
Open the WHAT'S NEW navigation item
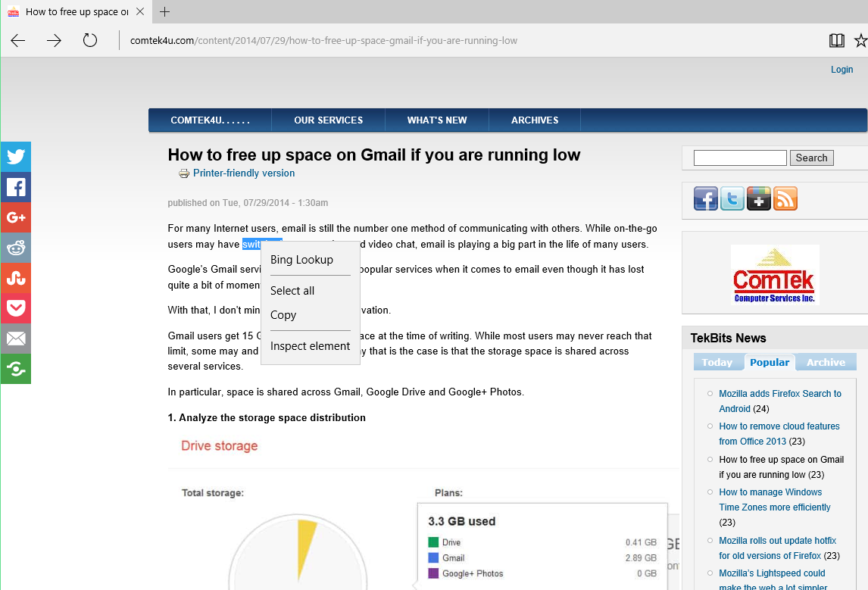point(437,120)
